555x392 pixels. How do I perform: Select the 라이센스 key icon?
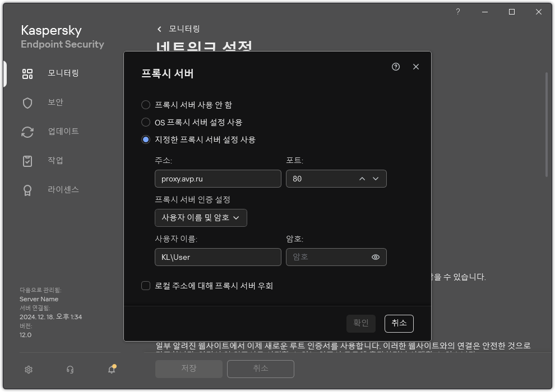[x=27, y=190]
